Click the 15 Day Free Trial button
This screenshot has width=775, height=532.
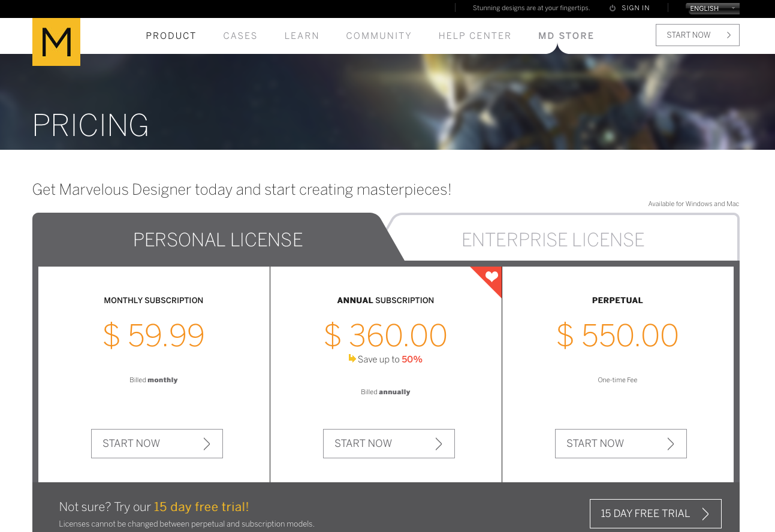point(656,514)
